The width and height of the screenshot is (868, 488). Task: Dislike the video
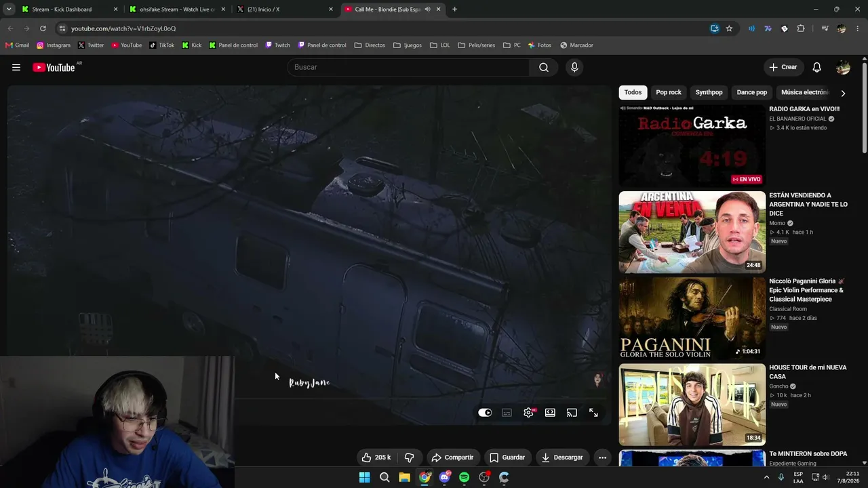(409, 457)
